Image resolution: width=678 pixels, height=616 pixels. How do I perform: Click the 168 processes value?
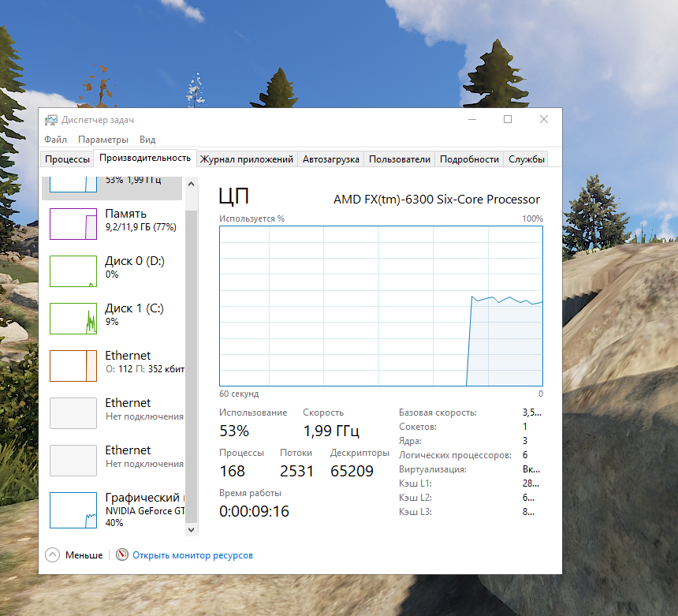233,471
